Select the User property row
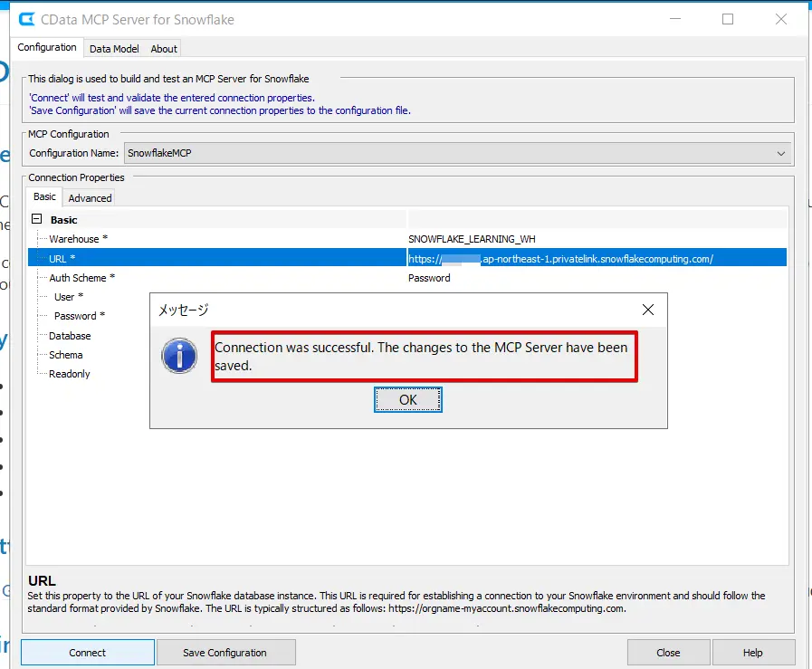 69,297
